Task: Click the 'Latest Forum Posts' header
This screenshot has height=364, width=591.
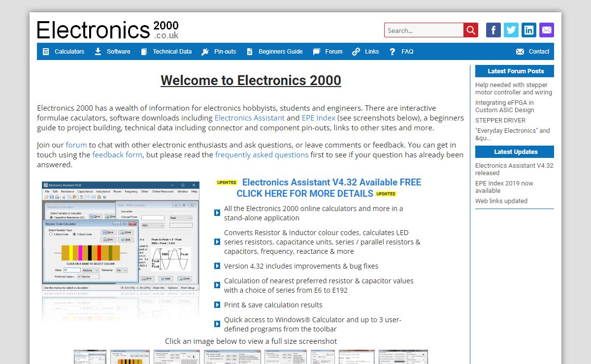Action: [515, 71]
